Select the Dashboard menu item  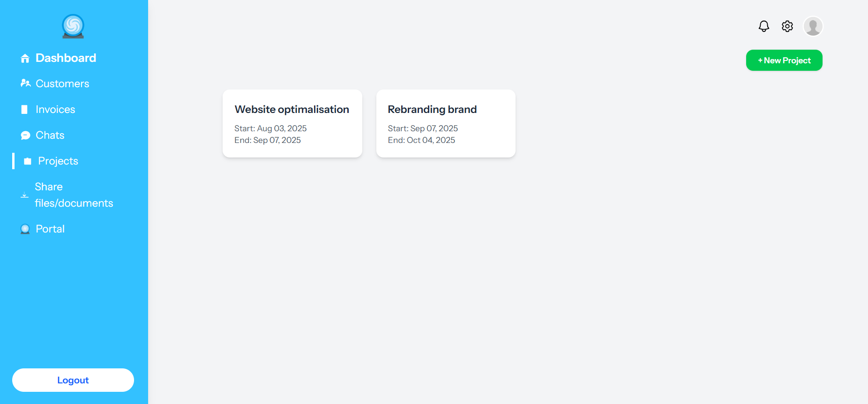pyautogui.click(x=66, y=58)
